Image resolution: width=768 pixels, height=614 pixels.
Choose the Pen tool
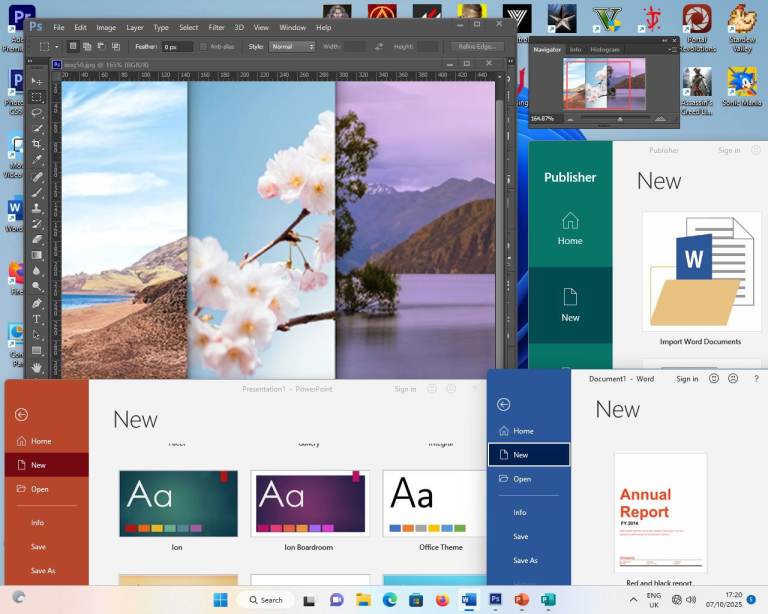[37, 303]
